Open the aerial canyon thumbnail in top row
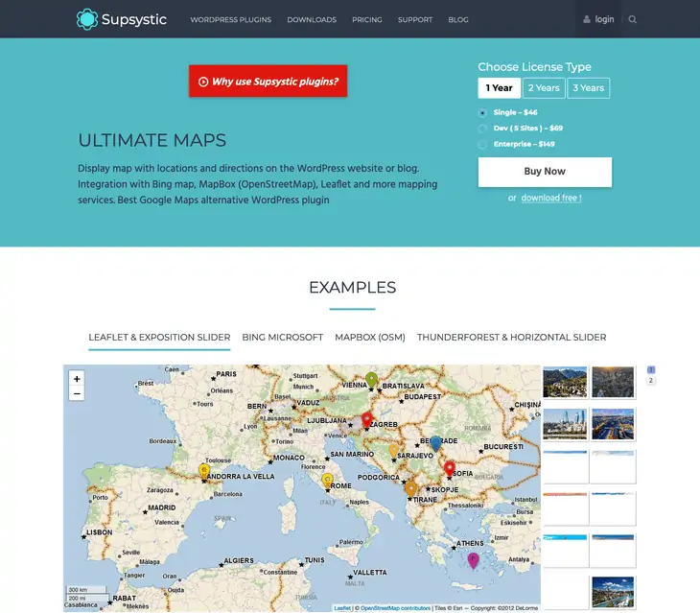Image resolution: width=700 pixels, height=613 pixels. point(613,382)
